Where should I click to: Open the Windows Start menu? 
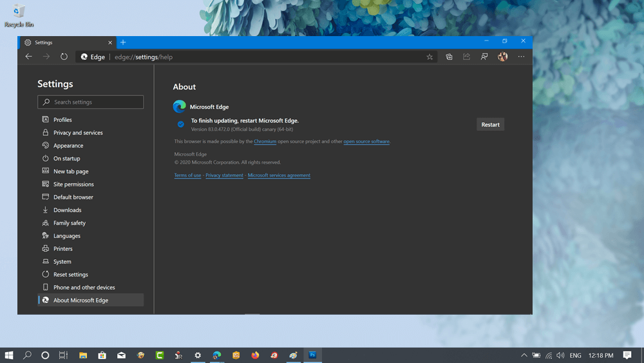click(9, 355)
